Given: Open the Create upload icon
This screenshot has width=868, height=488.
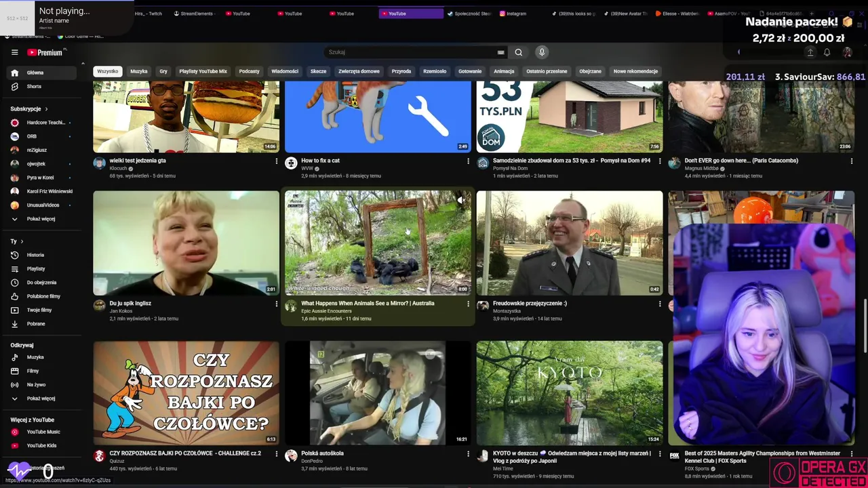Looking at the screenshot, I should [810, 52].
